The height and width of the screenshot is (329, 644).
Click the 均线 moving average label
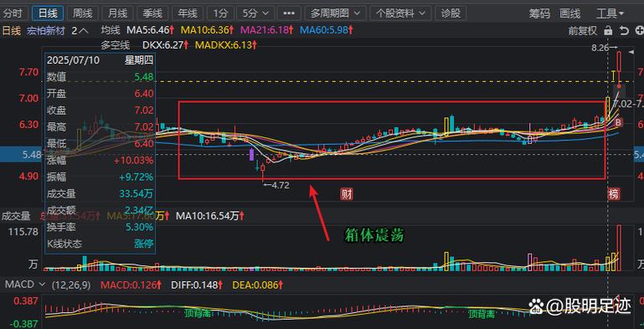point(110,30)
